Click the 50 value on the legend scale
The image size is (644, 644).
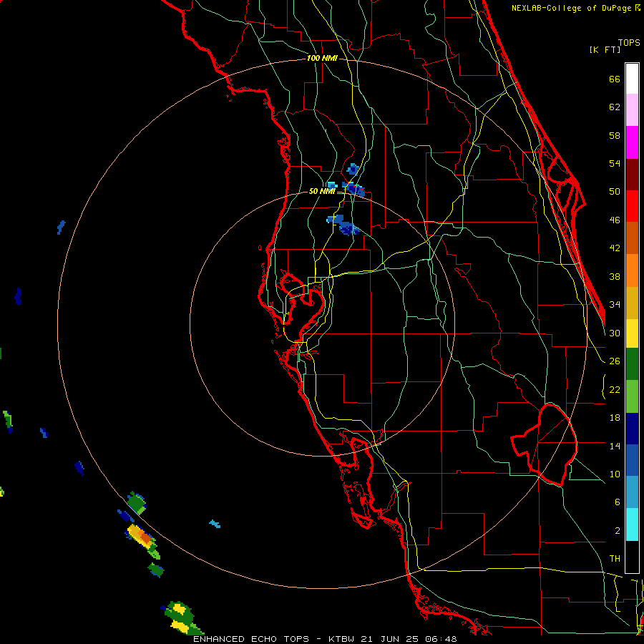pos(615,192)
